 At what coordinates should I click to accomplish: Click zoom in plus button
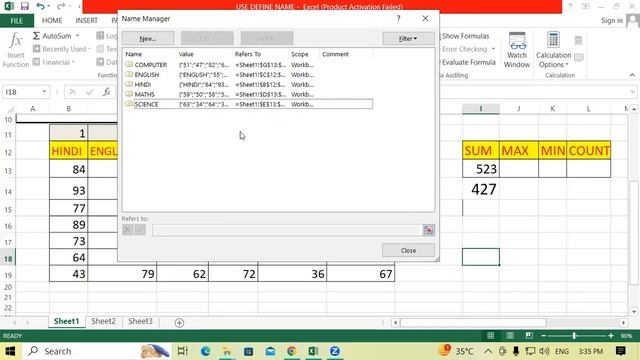(611, 336)
